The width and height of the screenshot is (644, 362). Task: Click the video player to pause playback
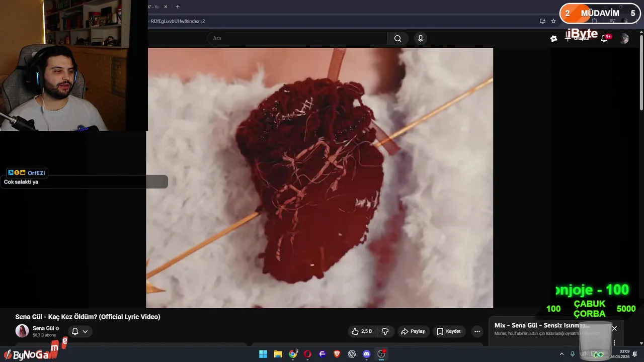click(319, 178)
